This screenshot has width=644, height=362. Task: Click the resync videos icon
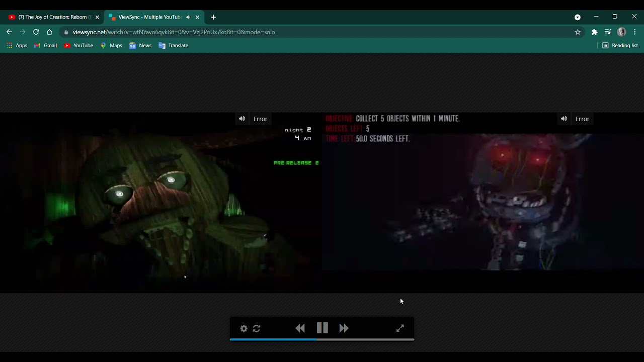[x=257, y=328]
